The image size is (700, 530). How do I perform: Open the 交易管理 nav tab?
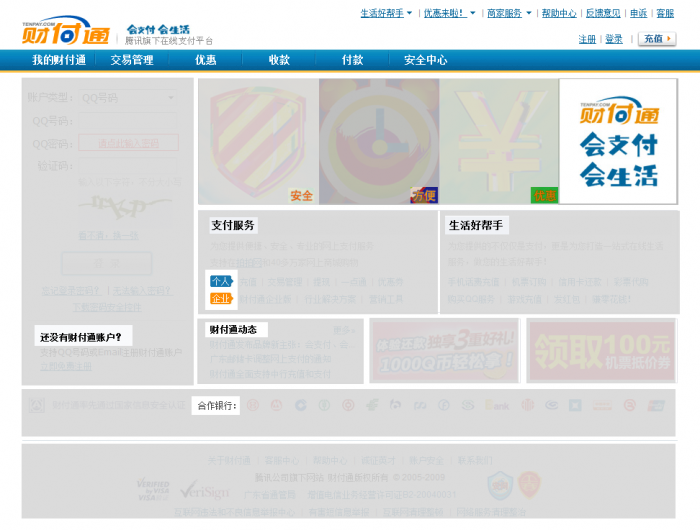tap(132, 60)
